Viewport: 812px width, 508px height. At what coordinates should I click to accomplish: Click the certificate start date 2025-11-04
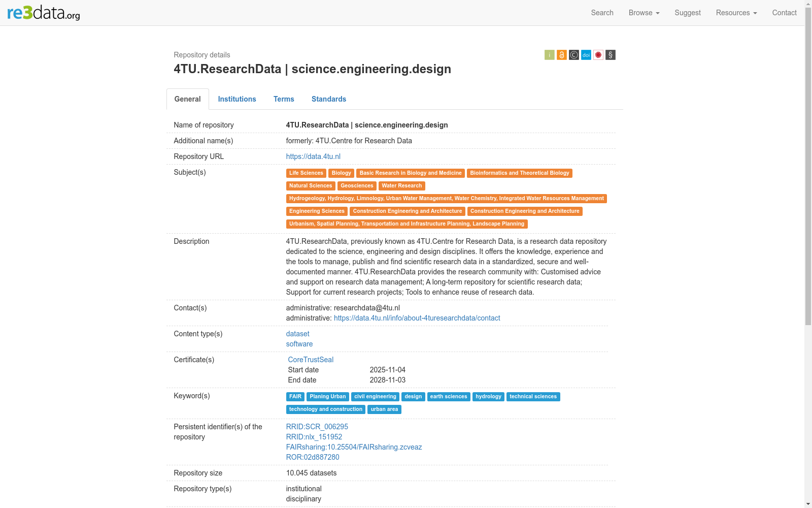(x=388, y=370)
